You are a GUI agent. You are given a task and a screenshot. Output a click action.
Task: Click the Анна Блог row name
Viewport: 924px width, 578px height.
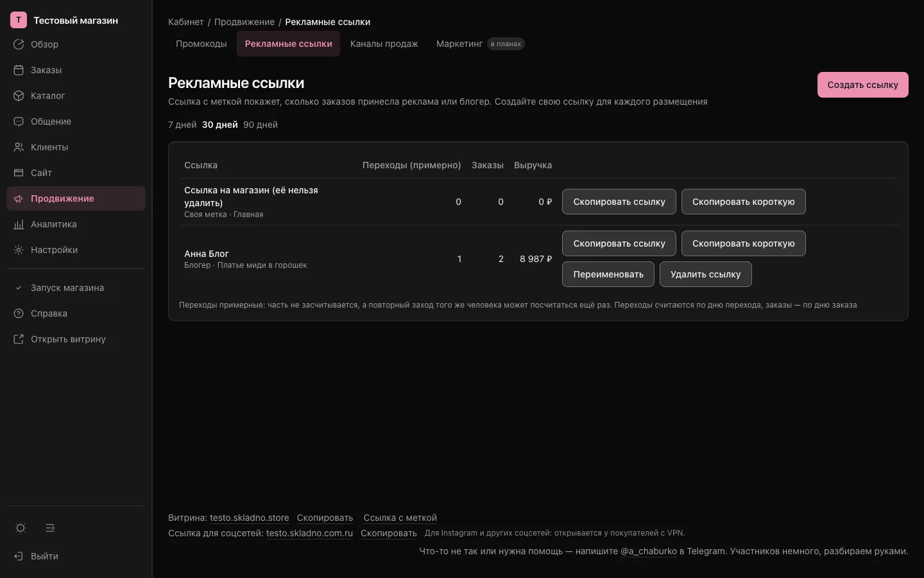(207, 254)
